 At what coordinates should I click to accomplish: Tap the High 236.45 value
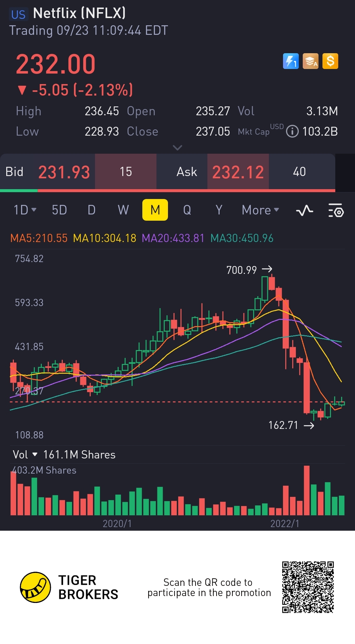102,111
